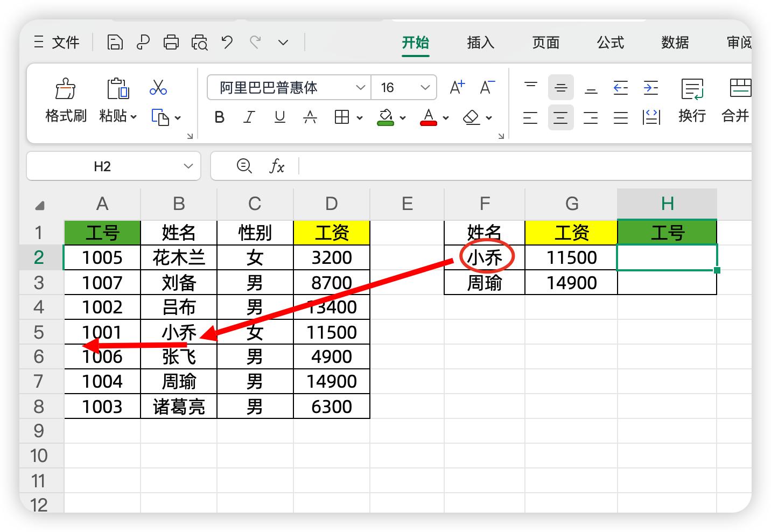Cut selection with scissors icon
The height and width of the screenshot is (532, 771).
(x=158, y=87)
